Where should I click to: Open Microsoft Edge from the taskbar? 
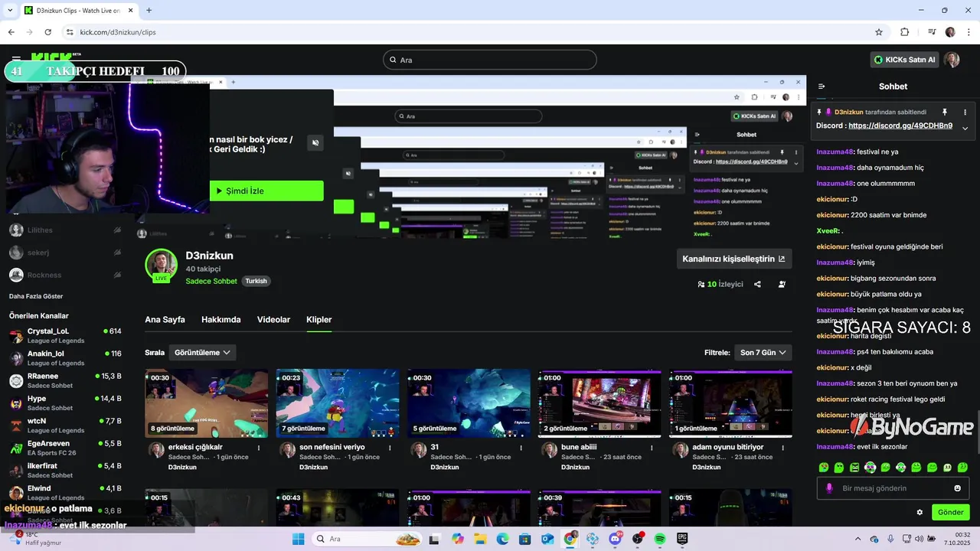click(x=502, y=539)
